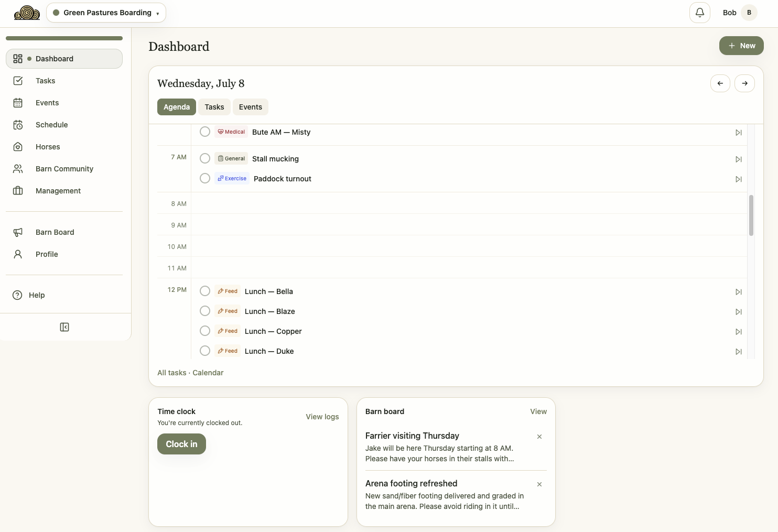Open Barn board View link
Viewport: 778px width, 532px height.
tap(538, 411)
